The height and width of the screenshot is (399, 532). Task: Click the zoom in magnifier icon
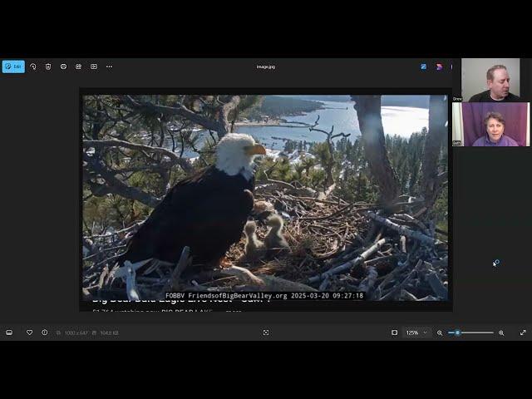click(501, 332)
